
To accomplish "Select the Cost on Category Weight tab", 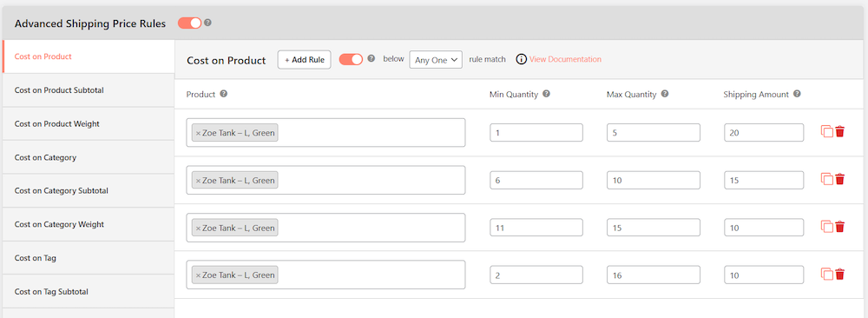I will [x=89, y=224].
